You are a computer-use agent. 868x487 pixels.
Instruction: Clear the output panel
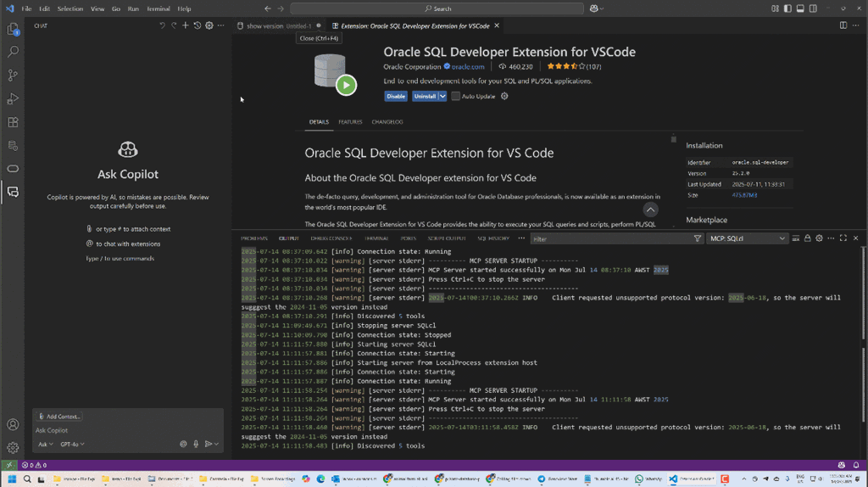[x=795, y=238]
